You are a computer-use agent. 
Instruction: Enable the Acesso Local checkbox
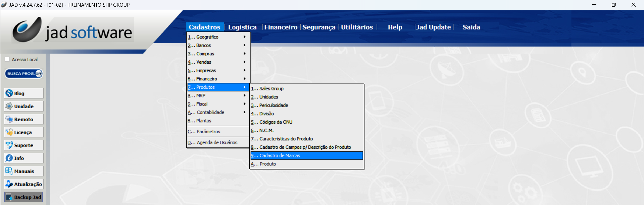7,59
